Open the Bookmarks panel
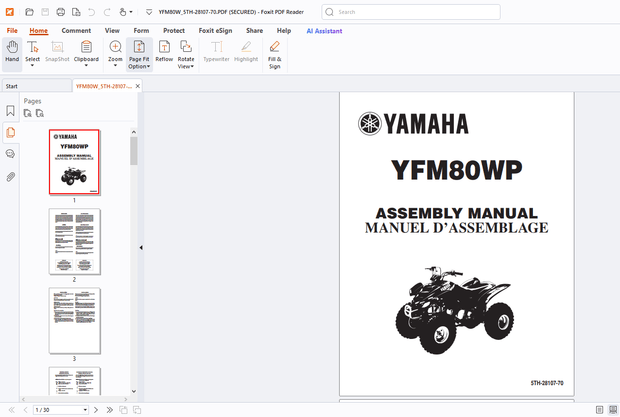Image resolution: width=620 pixels, height=417 pixels. point(10,110)
